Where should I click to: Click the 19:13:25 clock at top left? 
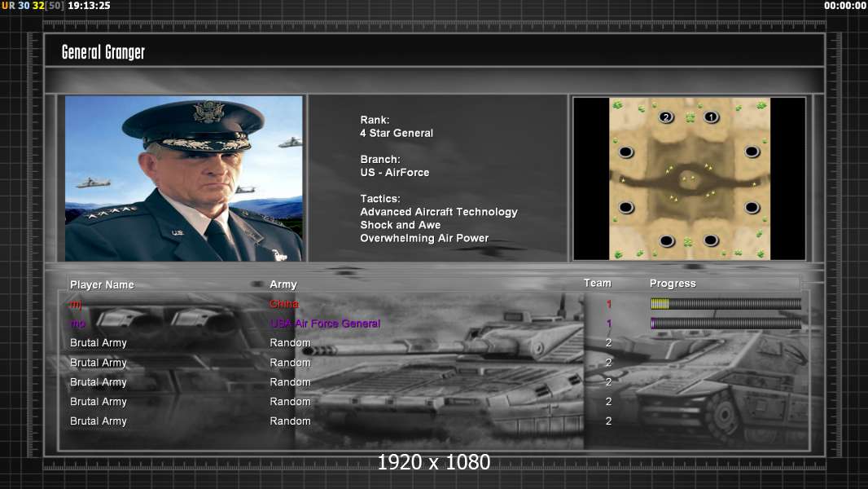[89, 6]
